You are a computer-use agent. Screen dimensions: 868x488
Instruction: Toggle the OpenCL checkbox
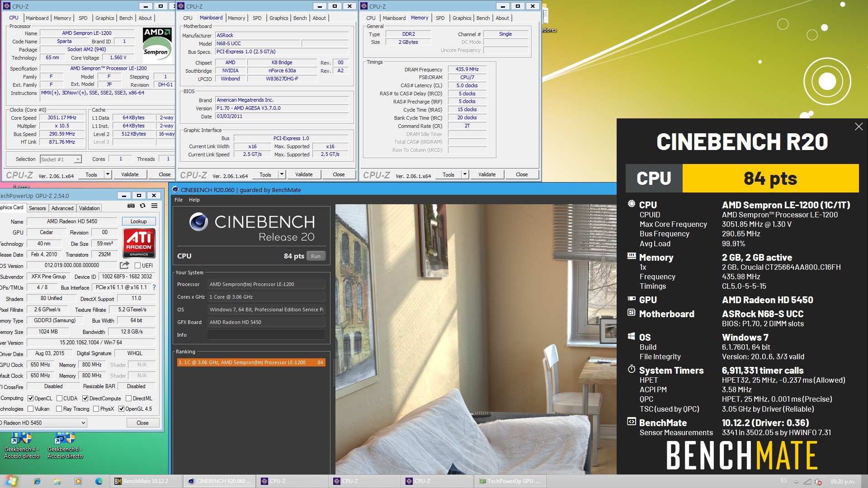(x=30, y=399)
